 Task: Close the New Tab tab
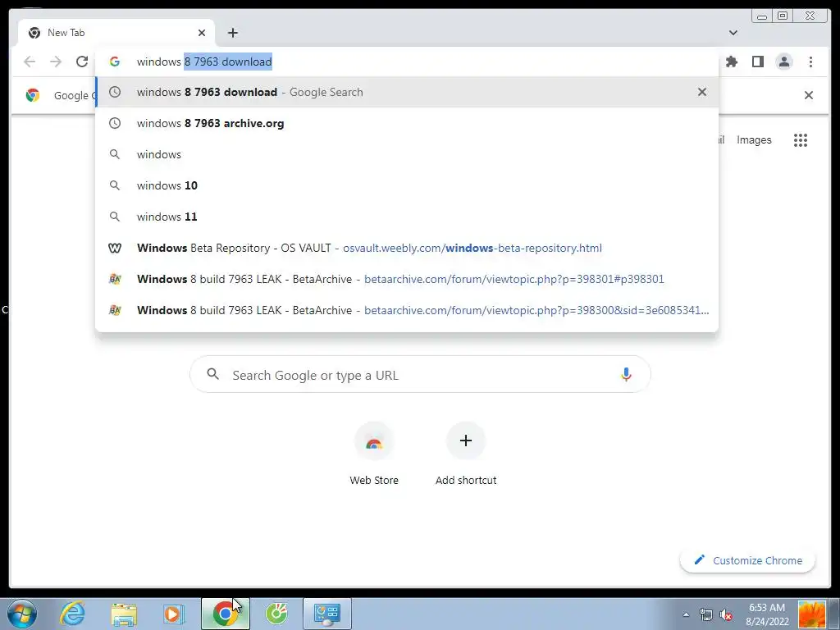click(x=202, y=33)
